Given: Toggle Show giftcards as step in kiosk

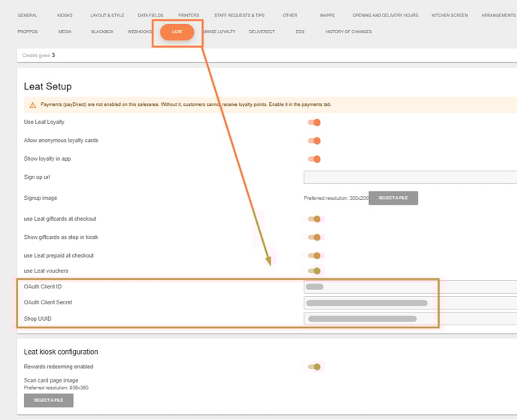Looking at the screenshot, I should (314, 237).
